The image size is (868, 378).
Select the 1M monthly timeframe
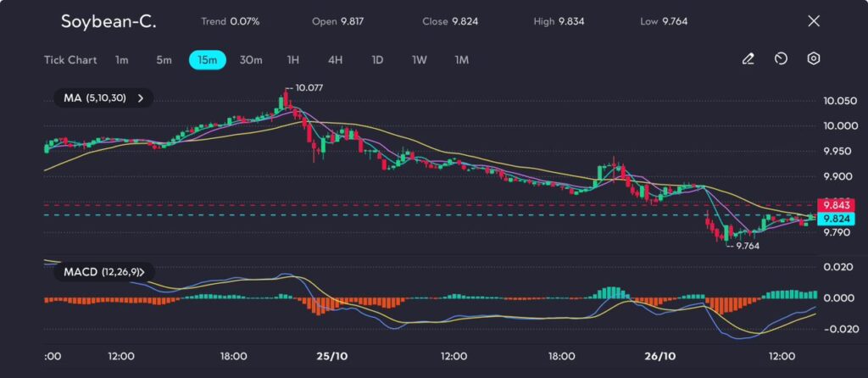(x=461, y=60)
